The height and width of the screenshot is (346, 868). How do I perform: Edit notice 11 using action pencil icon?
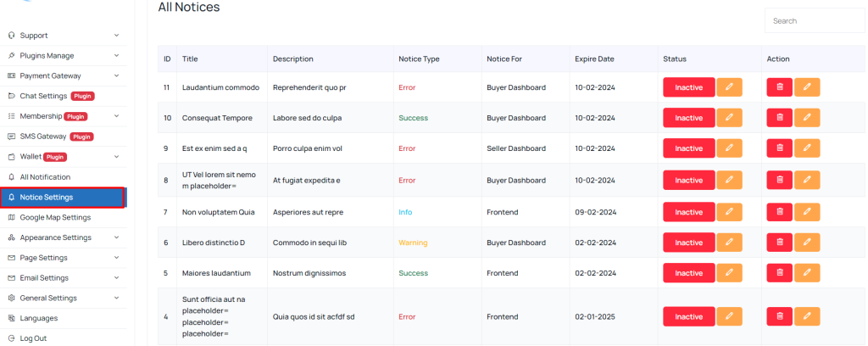coord(807,86)
